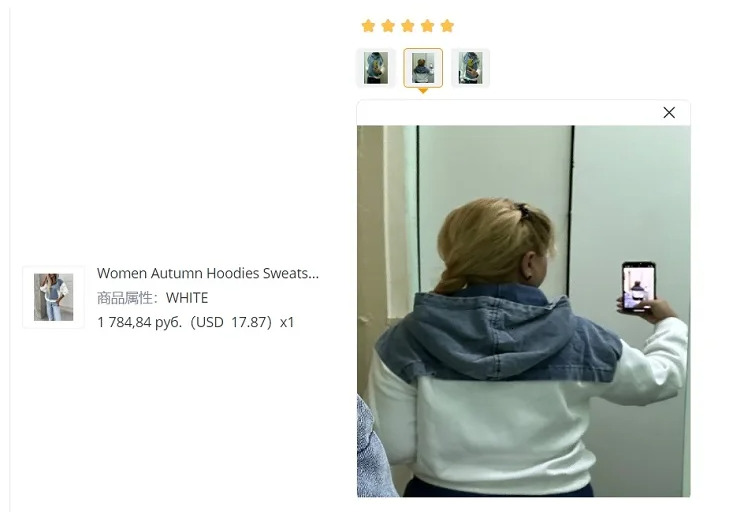Click the x1 quantity indicator
The image size is (744, 512).
(x=287, y=322)
